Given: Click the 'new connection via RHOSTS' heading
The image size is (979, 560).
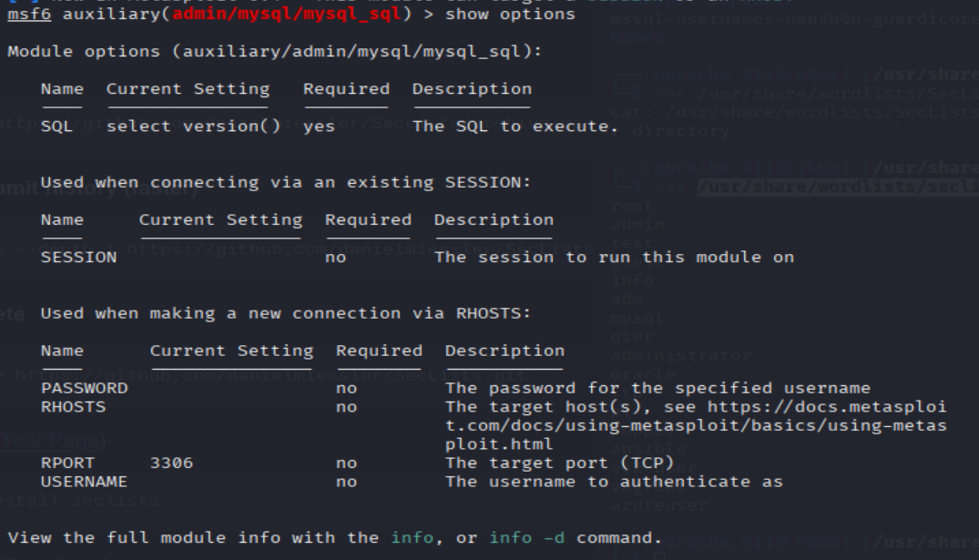Looking at the screenshot, I should click(x=285, y=313).
